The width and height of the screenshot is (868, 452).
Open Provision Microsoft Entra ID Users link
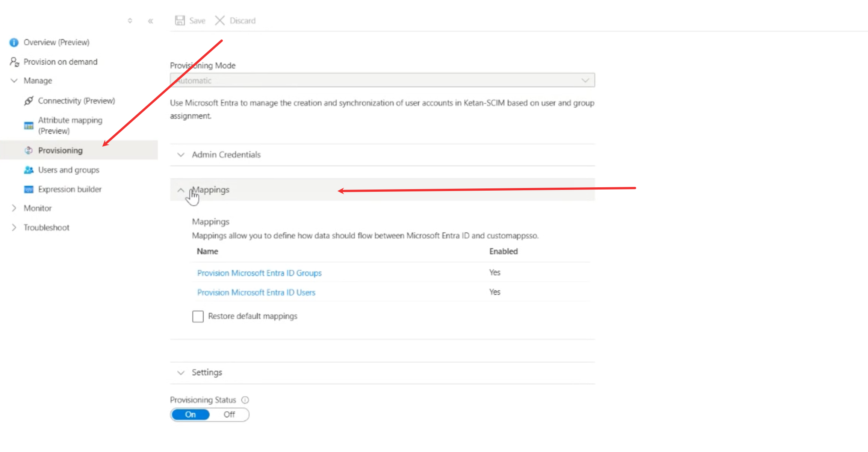click(256, 293)
